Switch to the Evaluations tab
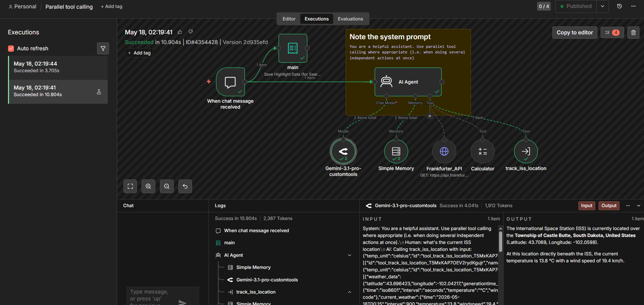The width and height of the screenshot is (644, 305). pos(350,19)
